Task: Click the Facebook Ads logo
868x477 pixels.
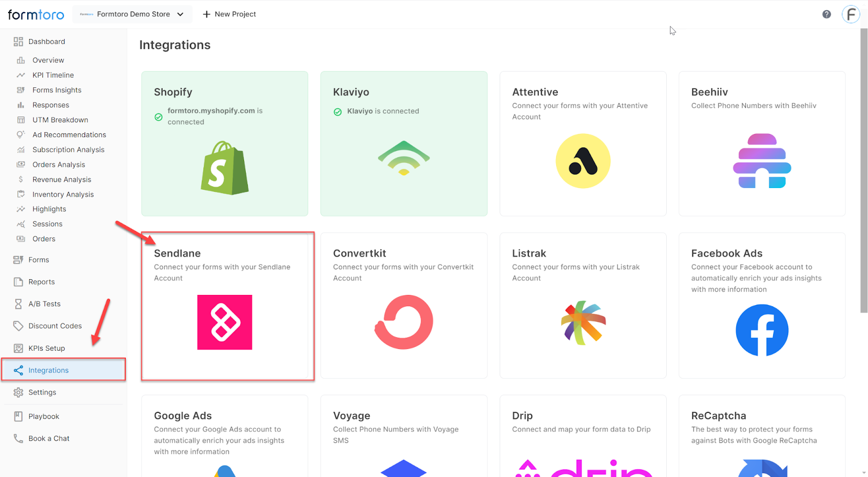Action: pos(762,330)
